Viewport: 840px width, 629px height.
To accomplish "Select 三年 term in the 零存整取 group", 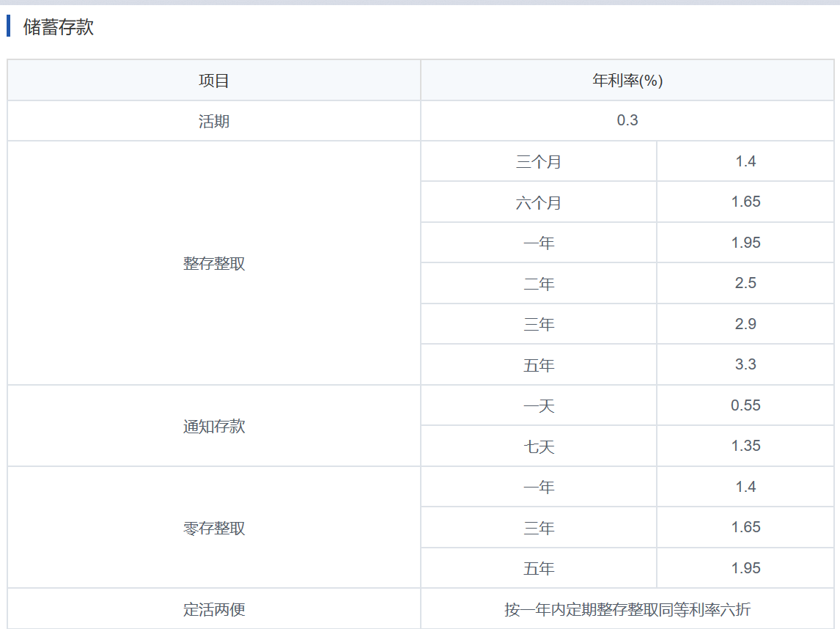I will 539,528.
